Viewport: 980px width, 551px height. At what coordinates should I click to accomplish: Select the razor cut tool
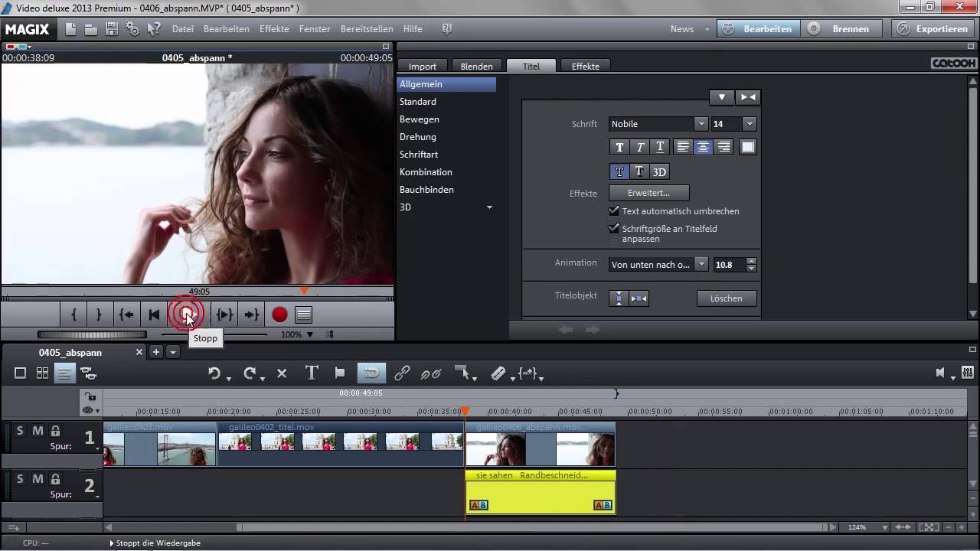point(498,373)
